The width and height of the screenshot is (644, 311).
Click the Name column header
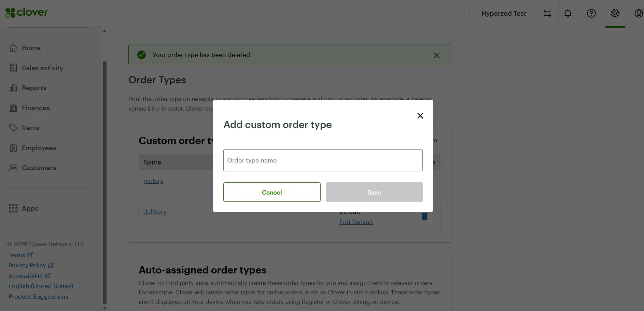tap(152, 162)
